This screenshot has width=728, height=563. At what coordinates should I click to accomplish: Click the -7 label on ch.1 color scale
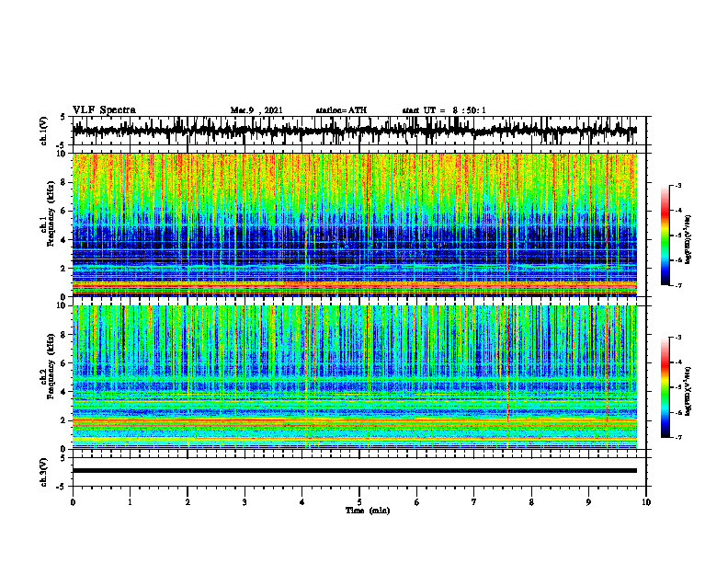coord(677,285)
